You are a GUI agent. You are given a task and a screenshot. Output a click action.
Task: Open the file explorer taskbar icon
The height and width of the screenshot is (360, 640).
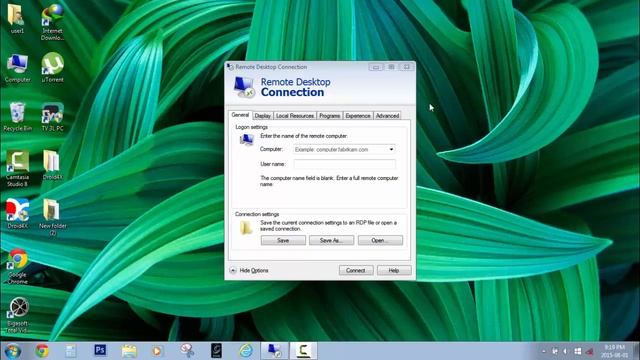click(129, 351)
